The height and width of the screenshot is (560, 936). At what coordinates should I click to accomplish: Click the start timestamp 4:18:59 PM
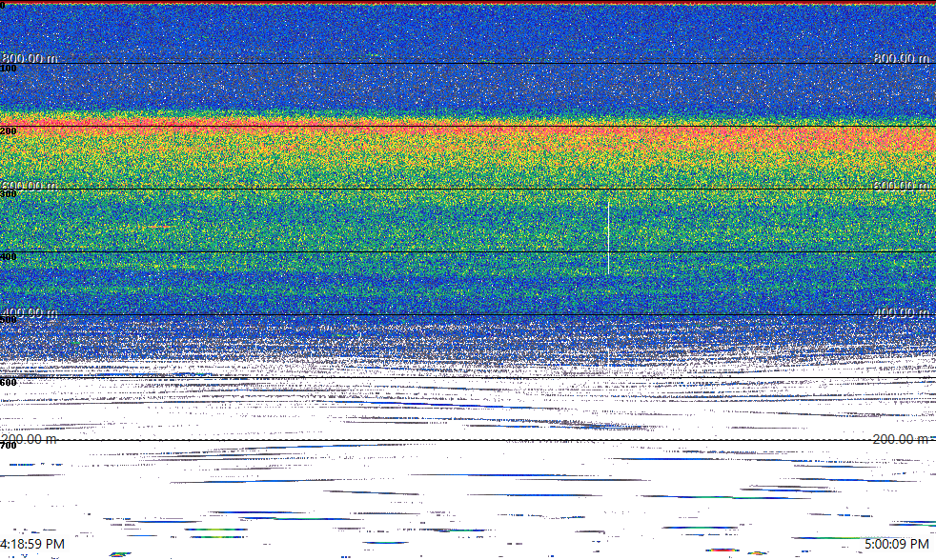(32, 544)
